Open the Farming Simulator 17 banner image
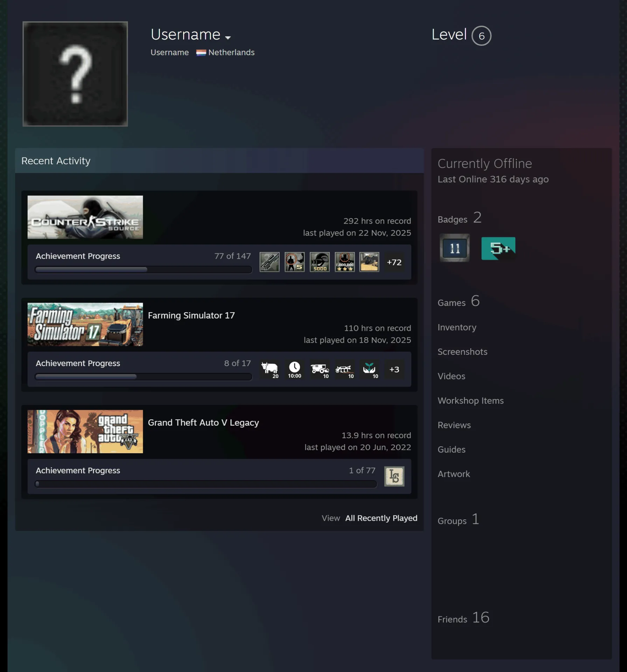 (85, 324)
